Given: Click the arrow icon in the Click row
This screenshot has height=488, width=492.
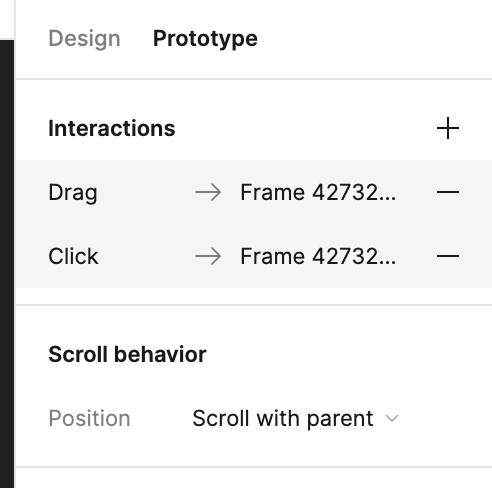Looking at the screenshot, I should tap(208, 256).
